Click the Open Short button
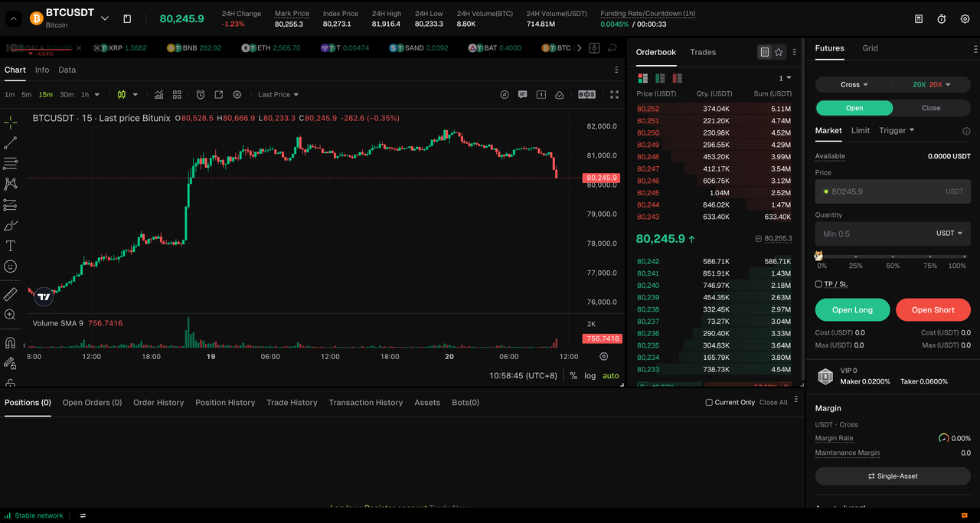980x523 pixels. tap(933, 310)
